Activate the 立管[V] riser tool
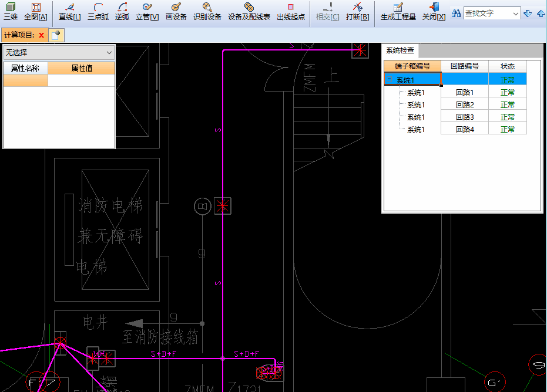547x392 pixels. pyautogui.click(x=147, y=11)
